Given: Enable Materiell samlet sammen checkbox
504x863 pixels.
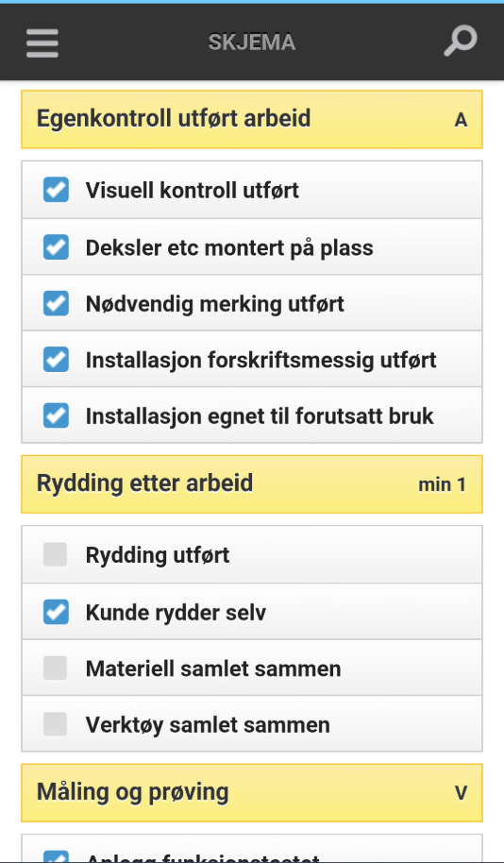Looking at the screenshot, I should click(56, 668).
